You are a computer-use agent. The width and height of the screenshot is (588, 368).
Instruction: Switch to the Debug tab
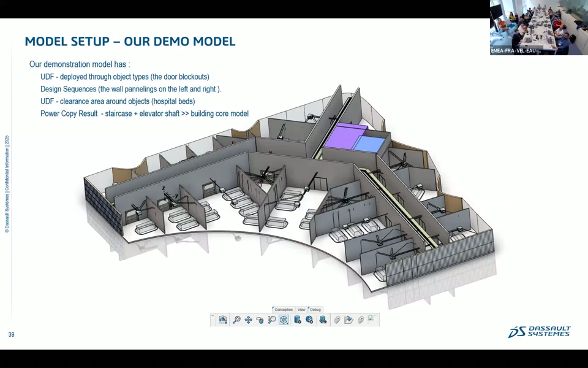pos(315,310)
